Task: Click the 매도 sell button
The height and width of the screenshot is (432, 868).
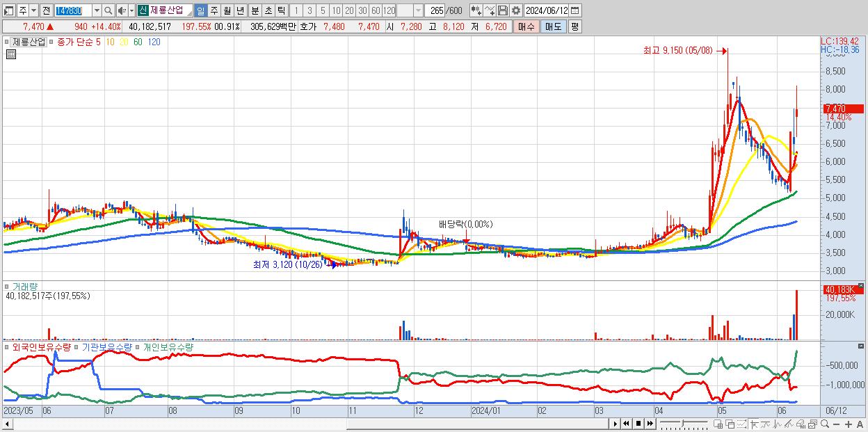Action: (553, 26)
